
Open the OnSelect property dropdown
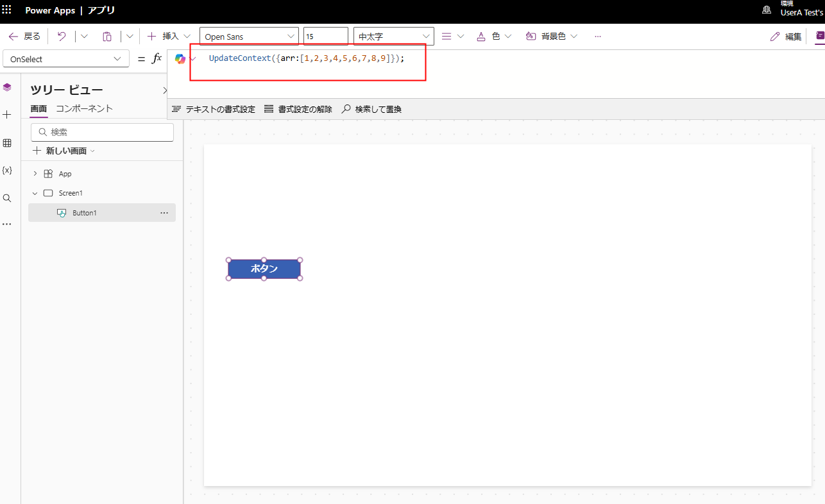click(x=65, y=58)
